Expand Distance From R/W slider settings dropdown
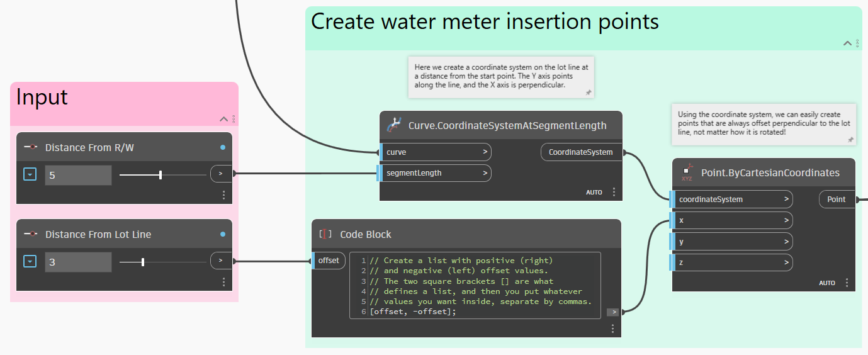 tap(30, 174)
